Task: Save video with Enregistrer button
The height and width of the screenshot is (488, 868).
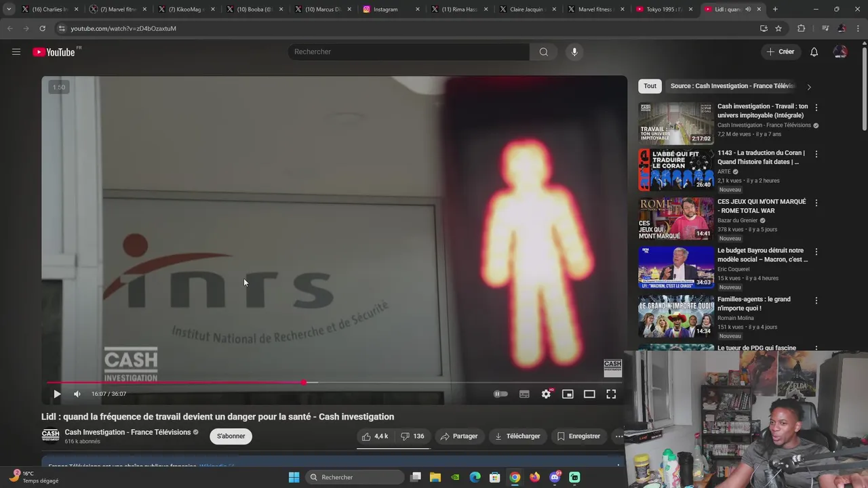Action: 578,436
